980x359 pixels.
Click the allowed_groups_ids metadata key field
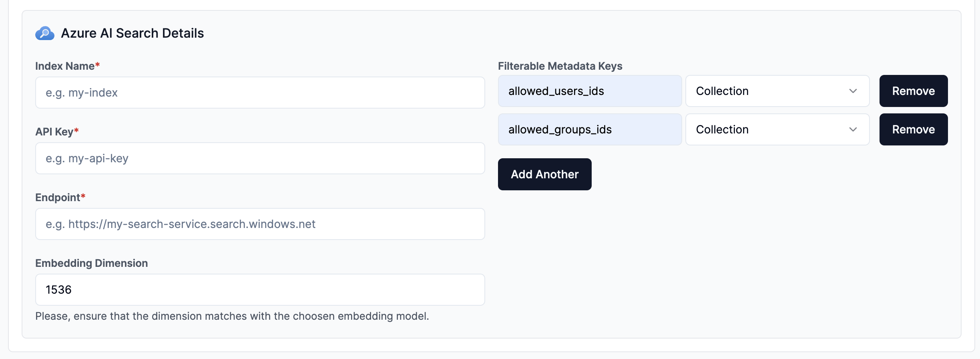coord(589,129)
